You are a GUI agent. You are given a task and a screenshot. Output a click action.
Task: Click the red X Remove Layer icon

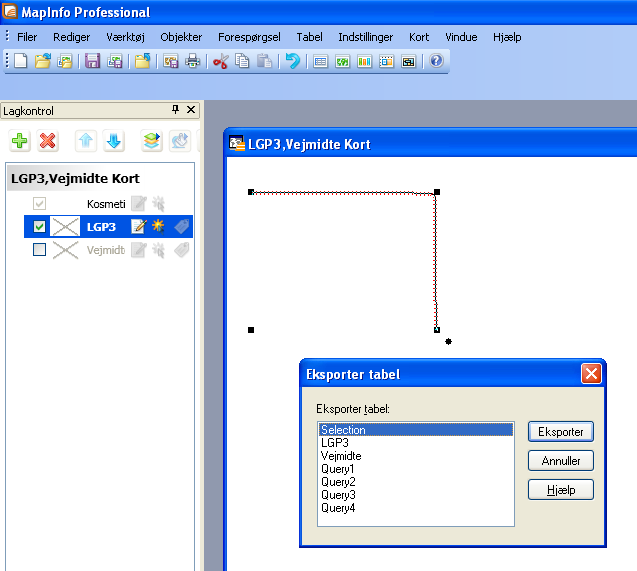coord(48,141)
